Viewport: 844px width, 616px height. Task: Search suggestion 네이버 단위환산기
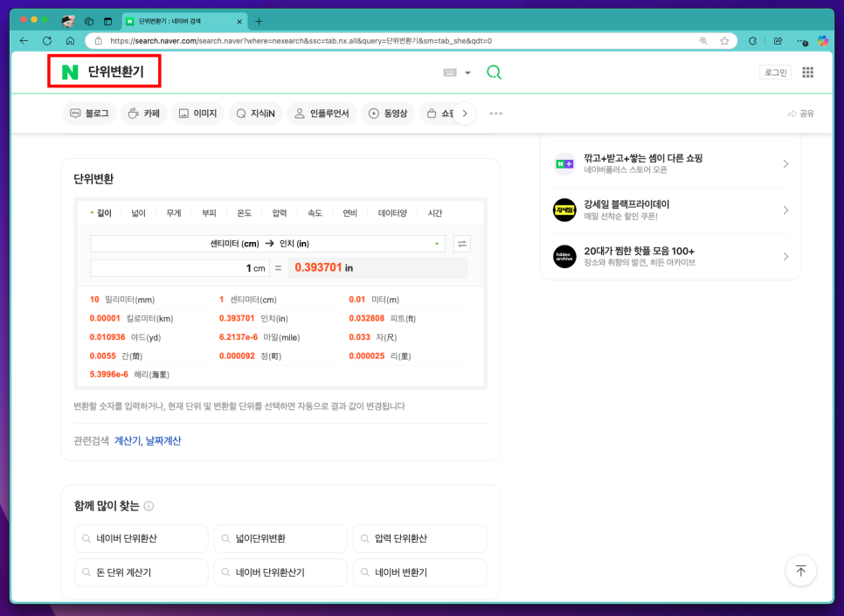(280, 572)
